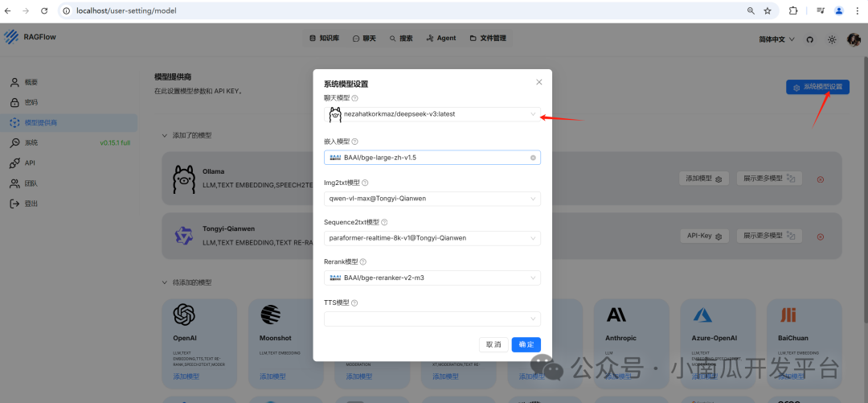Click the 取消 button
The height and width of the screenshot is (403, 868).
[x=493, y=345]
